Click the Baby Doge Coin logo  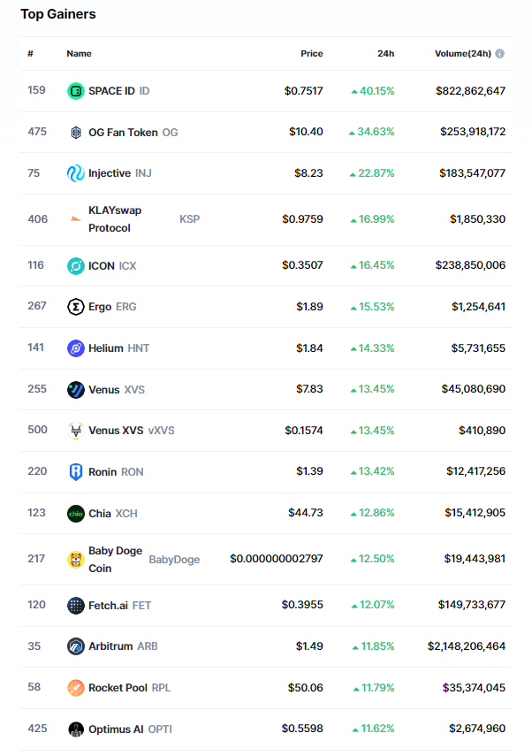[x=76, y=560]
